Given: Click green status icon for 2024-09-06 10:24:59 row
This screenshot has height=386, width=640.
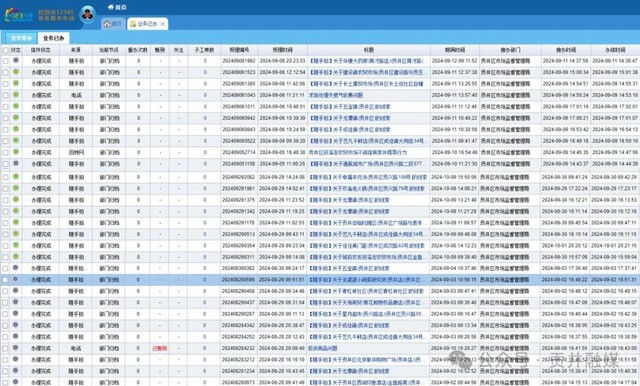Looking at the screenshot, I should [x=16, y=129].
